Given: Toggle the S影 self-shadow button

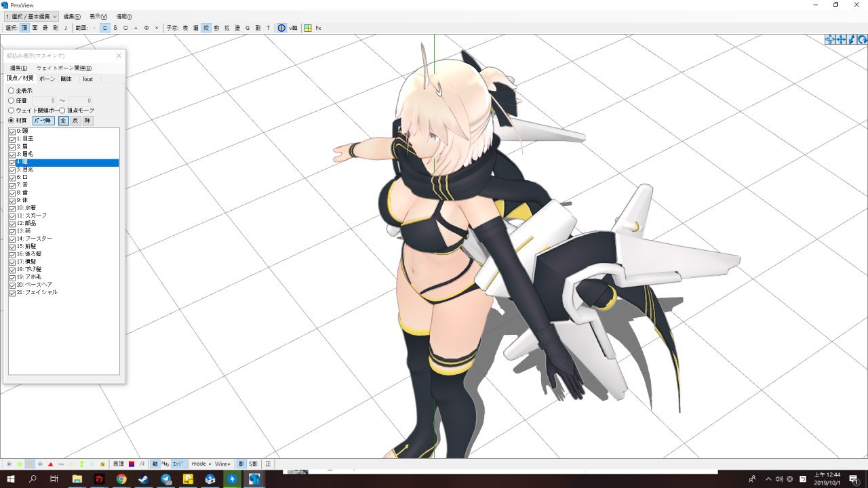Looking at the screenshot, I should click(253, 464).
